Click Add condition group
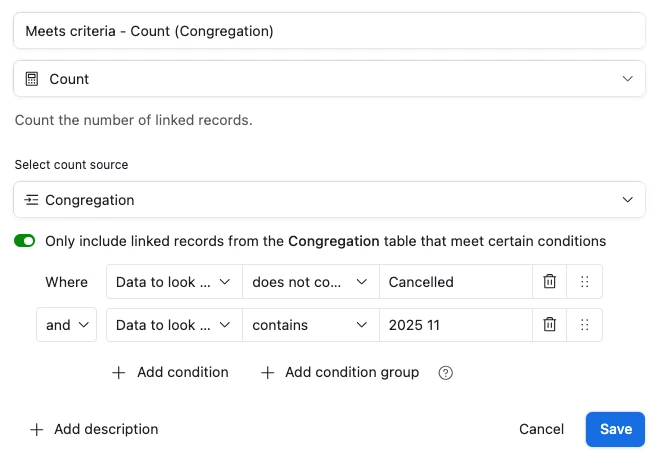Viewport: 657px width, 462px height. pos(339,372)
